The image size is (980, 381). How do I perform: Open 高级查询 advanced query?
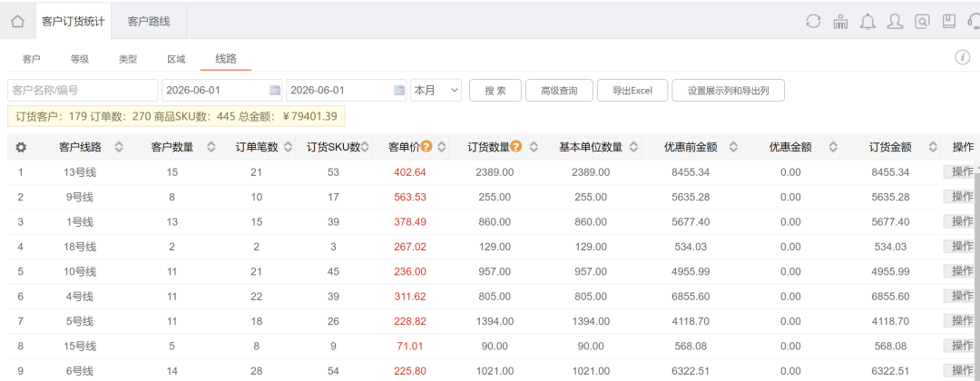click(559, 90)
